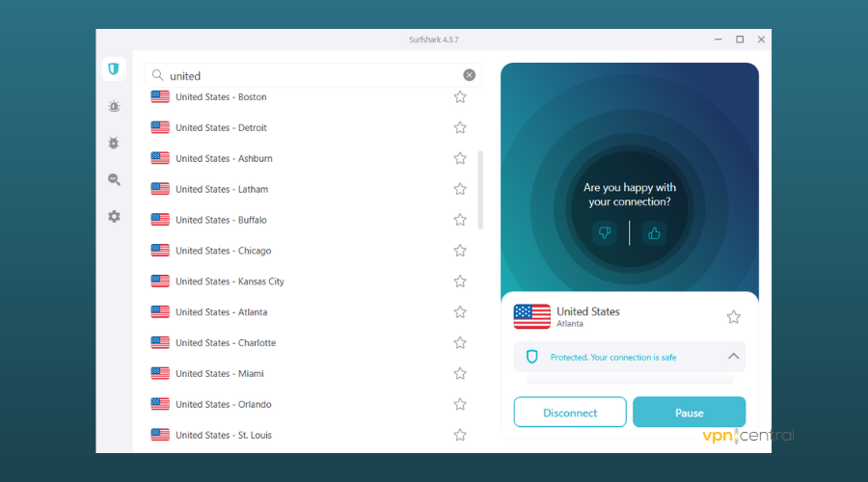Favorite United States - Kansas City star
868x482 pixels.
click(460, 281)
